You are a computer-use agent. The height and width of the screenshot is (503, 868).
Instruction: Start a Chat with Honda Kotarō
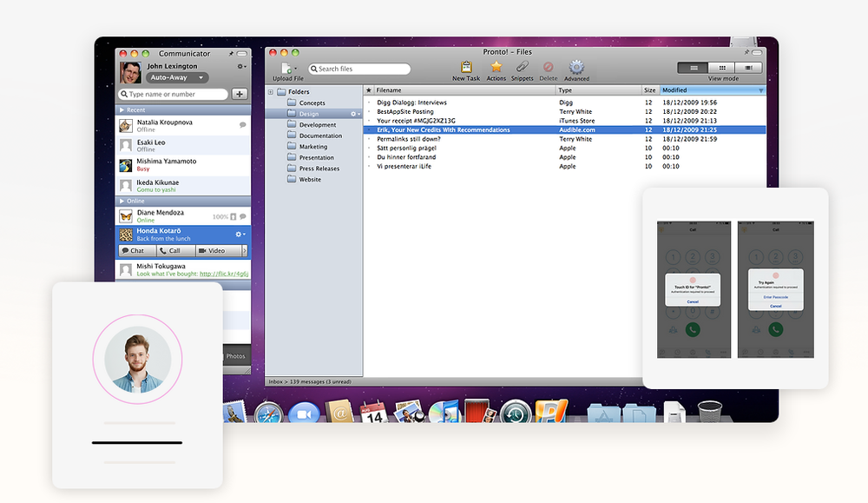point(134,251)
